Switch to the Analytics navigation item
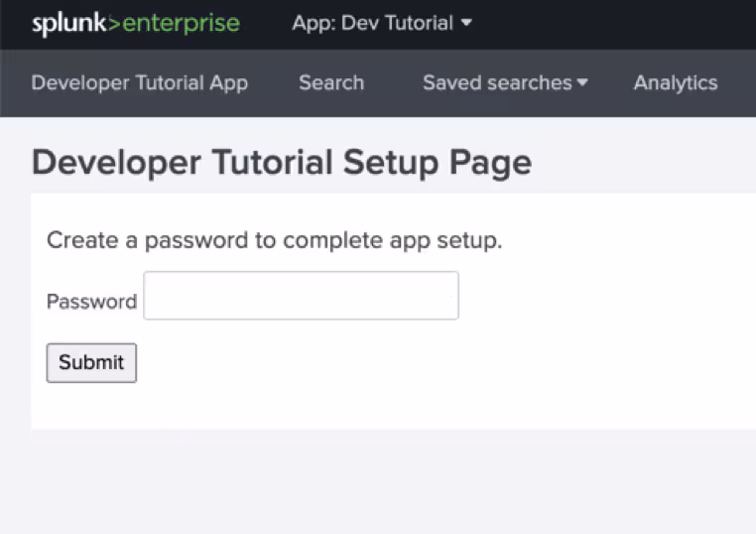Screen dimensions: 756x534 675,83
